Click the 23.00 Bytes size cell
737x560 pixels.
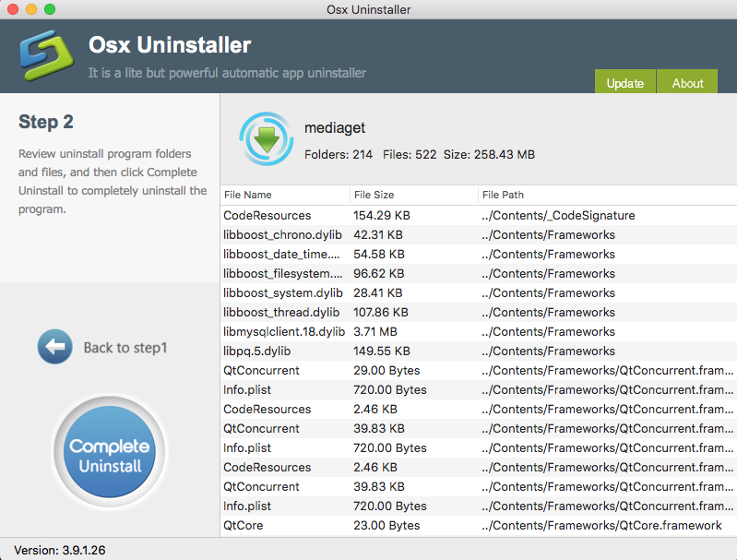pos(386,525)
